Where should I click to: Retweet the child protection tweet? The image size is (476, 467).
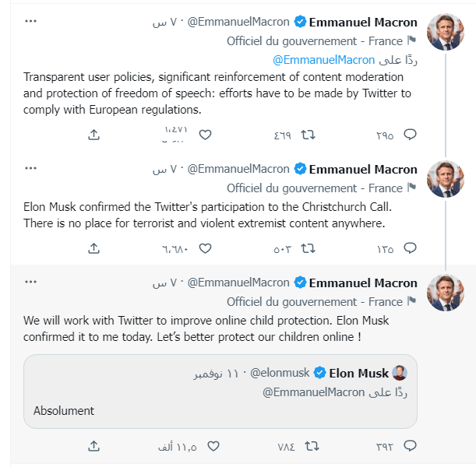[x=312, y=446]
